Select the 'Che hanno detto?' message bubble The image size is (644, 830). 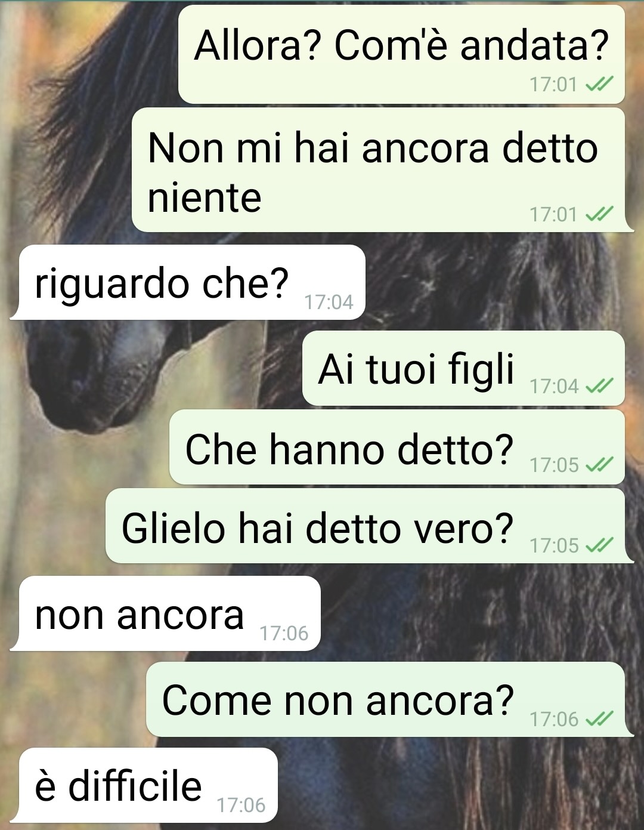397,447
